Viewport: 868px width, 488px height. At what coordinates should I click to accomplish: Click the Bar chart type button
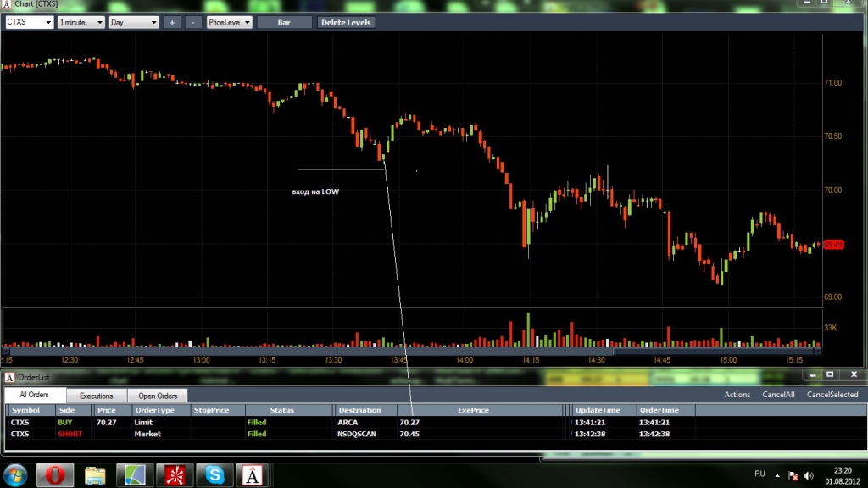[284, 22]
